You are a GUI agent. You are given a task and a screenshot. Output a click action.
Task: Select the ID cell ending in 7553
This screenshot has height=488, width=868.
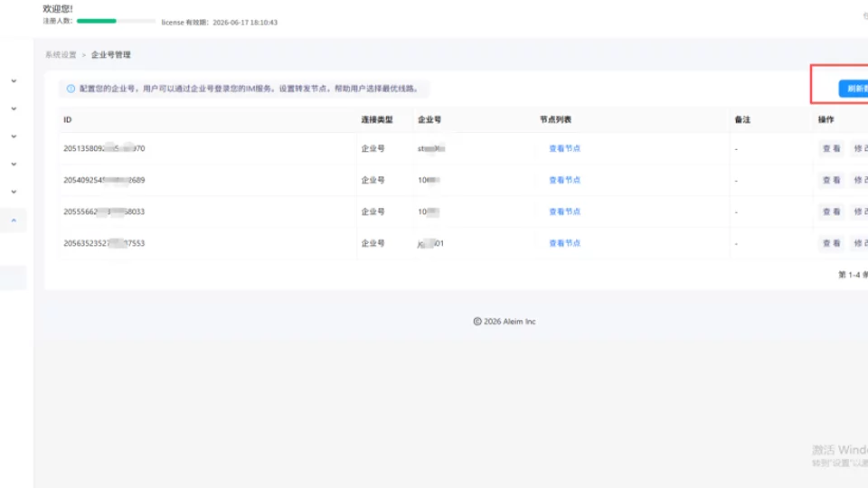pos(104,243)
